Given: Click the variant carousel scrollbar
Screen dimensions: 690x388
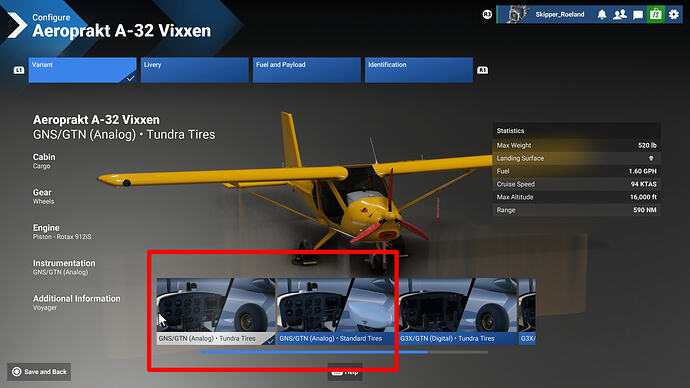Looking at the screenshot, I should tap(345, 352).
